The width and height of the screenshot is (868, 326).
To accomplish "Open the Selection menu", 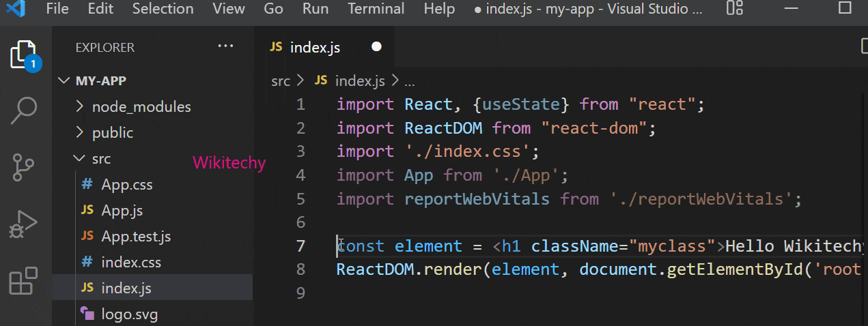I will pyautogui.click(x=163, y=9).
